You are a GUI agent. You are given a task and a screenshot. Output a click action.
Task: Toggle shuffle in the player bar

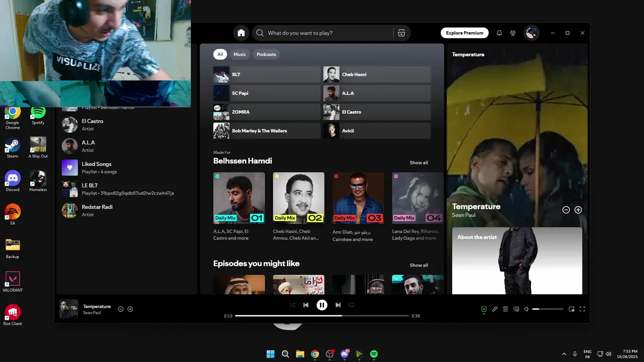coord(292,305)
